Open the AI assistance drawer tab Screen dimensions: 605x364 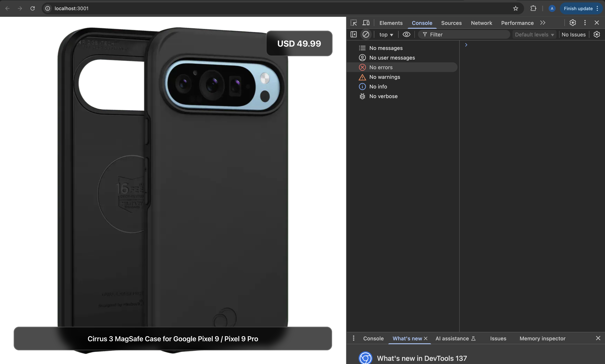click(x=455, y=338)
